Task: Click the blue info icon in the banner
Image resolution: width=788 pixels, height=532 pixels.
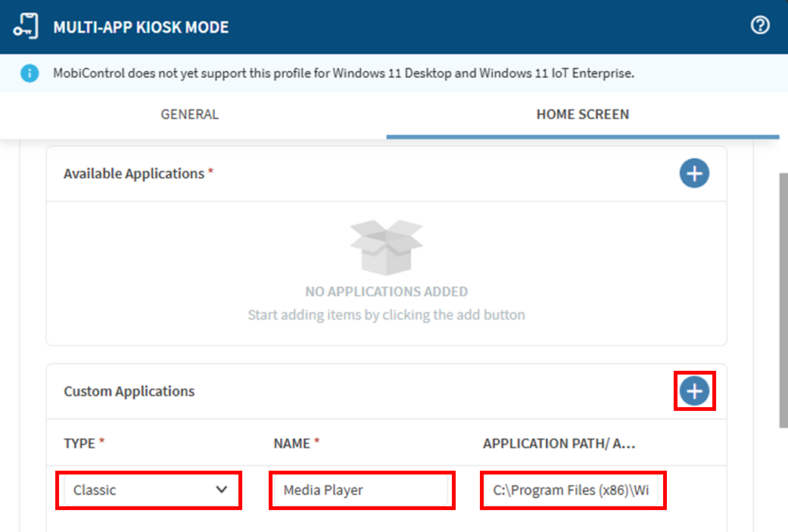Action: coord(30,73)
